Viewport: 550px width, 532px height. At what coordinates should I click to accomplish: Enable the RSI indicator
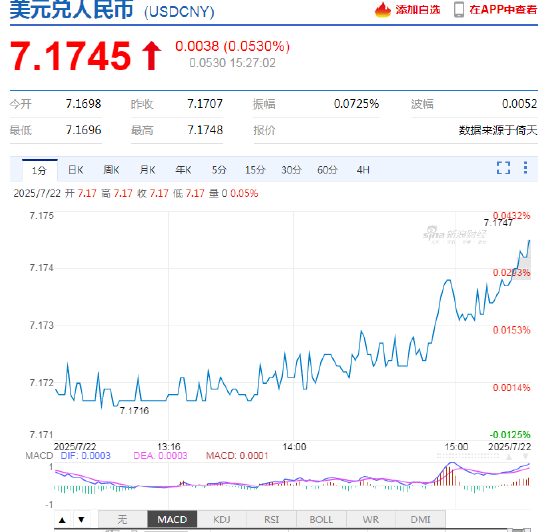coord(271,519)
